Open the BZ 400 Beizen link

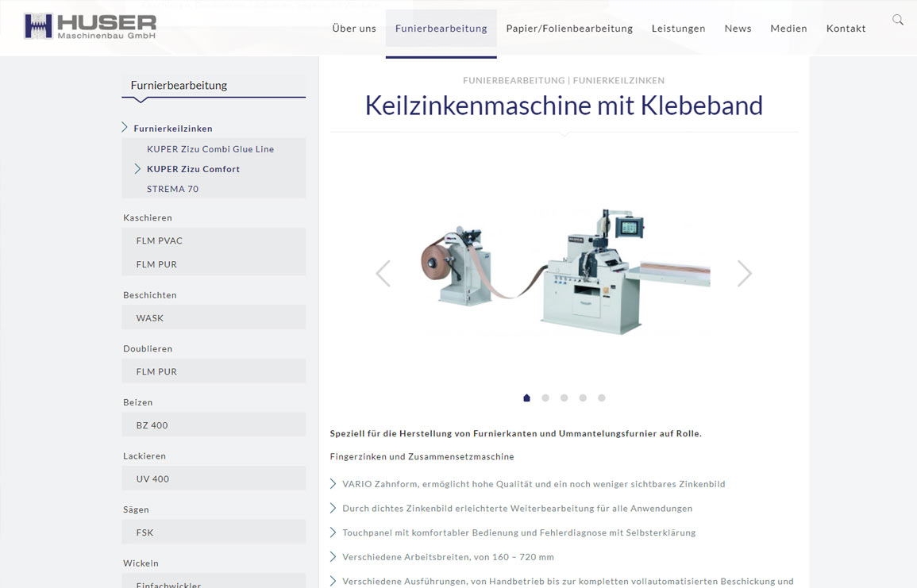(152, 425)
